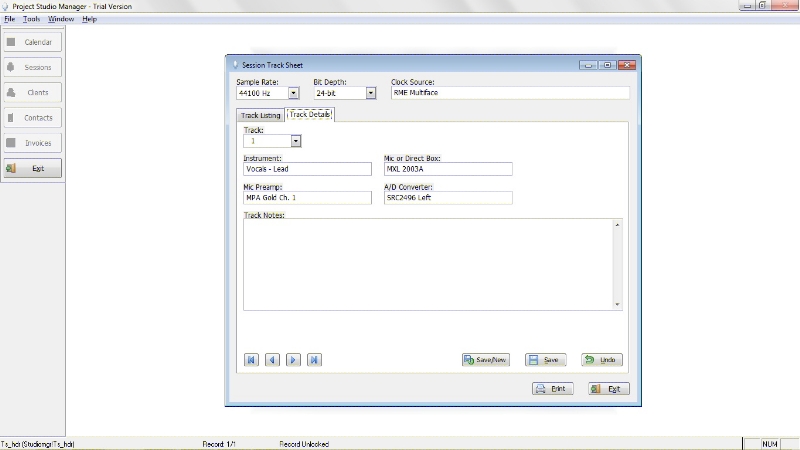Open the Tools menu
The width and height of the screenshot is (800, 450).
(32, 19)
